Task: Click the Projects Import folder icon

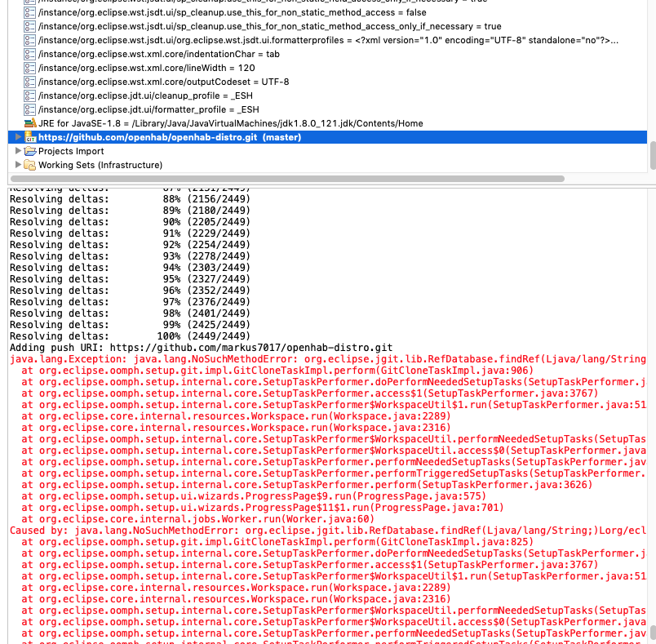Action: 29,151
